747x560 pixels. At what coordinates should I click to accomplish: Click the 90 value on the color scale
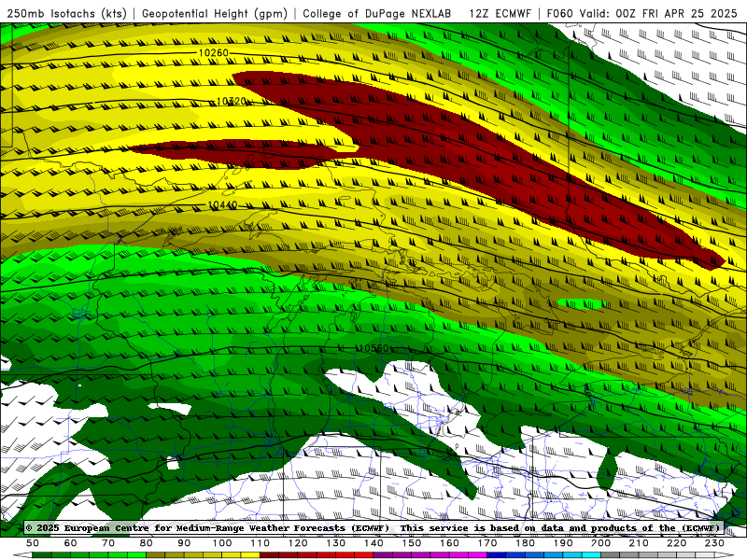pyautogui.click(x=184, y=543)
